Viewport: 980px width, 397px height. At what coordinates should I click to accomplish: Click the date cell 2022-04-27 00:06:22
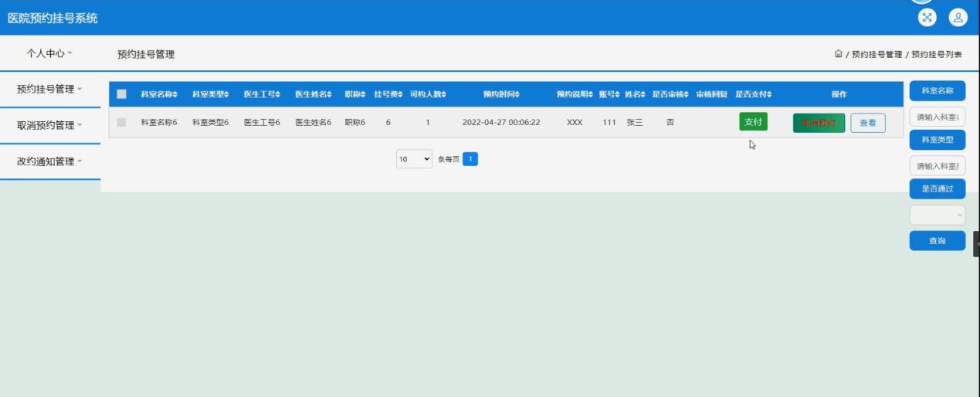501,122
